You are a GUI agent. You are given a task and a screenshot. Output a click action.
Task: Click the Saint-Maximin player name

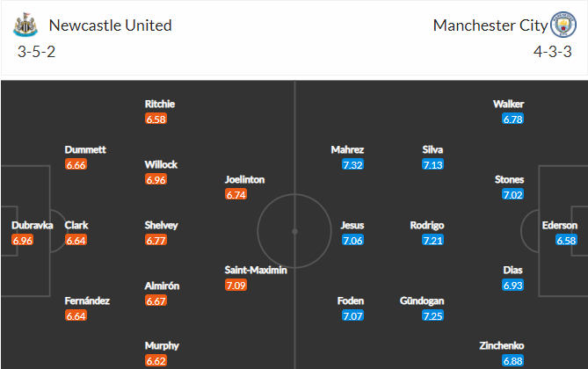point(256,270)
